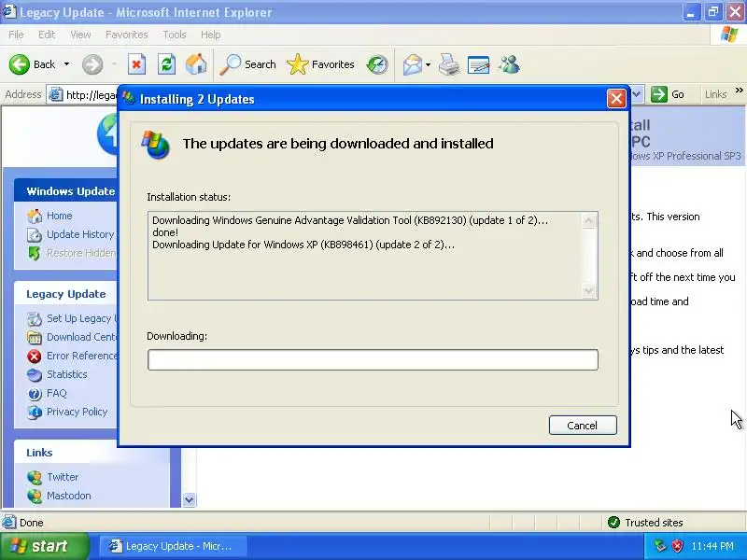The image size is (747, 560).
Task: Open the Search toolbar button
Action: tap(247, 64)
